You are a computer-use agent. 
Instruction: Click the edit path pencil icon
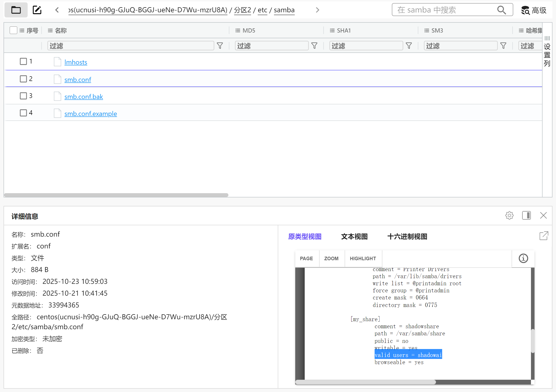[x=37, y=10]
